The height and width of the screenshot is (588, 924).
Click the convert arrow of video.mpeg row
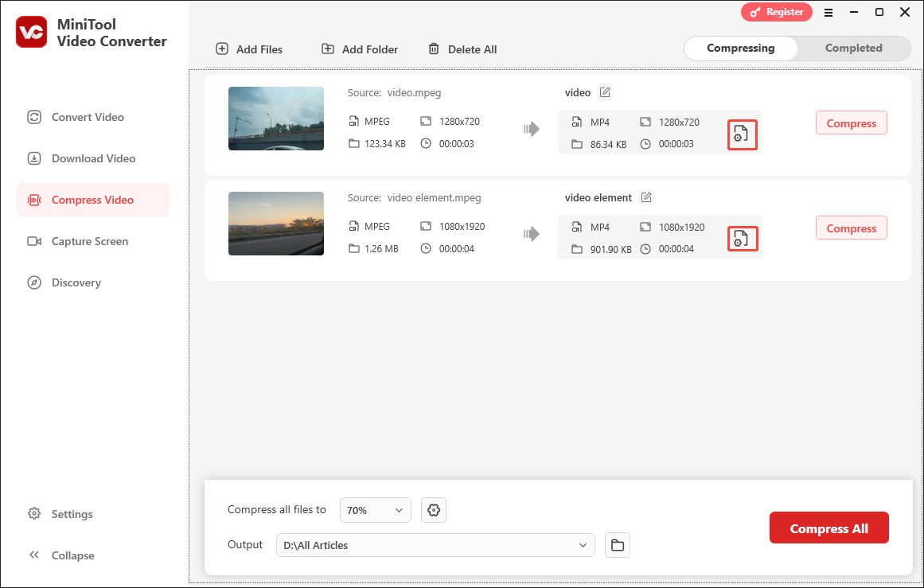point(532,129)
